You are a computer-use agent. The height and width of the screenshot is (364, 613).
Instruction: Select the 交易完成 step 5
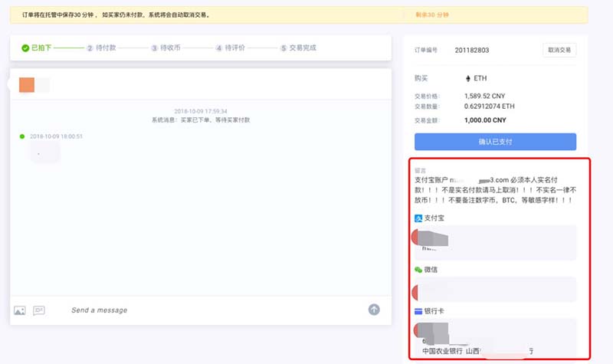click(x=298, y=48)
